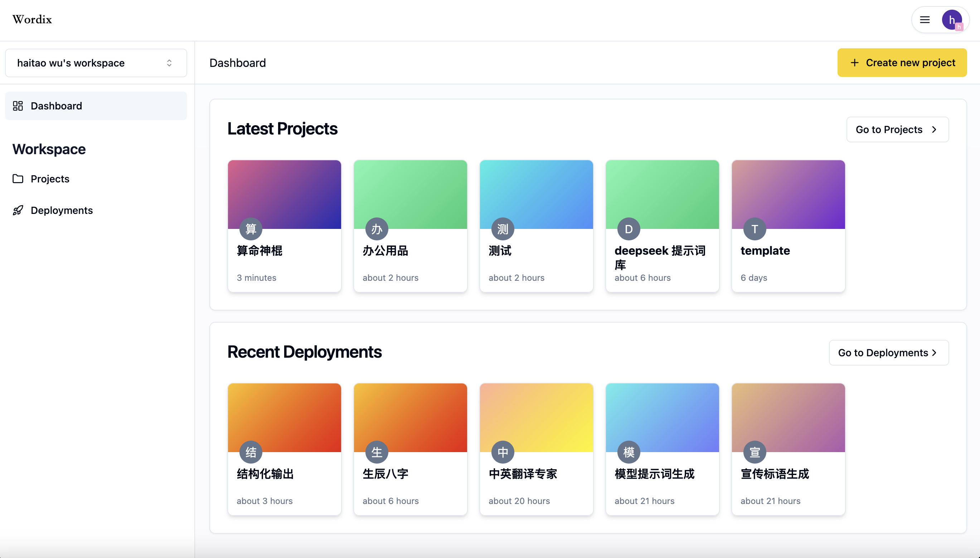The image size is (980, 558).
Task: Open Projects from the sidebar
Action: [x=50, y=179]
